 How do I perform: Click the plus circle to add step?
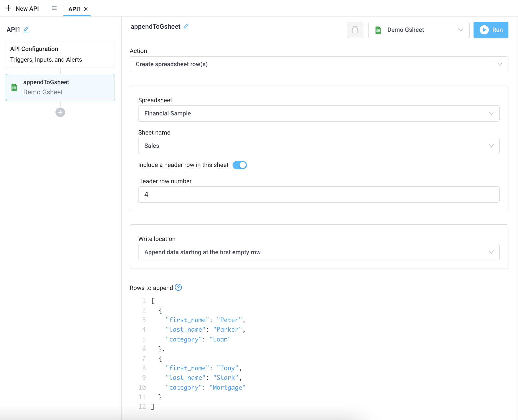click(x=60, y=112)
